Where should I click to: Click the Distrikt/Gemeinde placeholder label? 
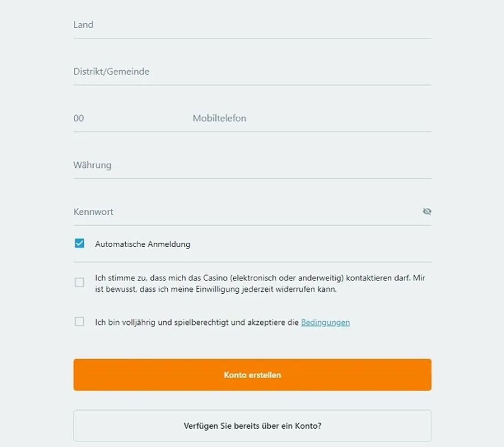[x=111, y=71]
